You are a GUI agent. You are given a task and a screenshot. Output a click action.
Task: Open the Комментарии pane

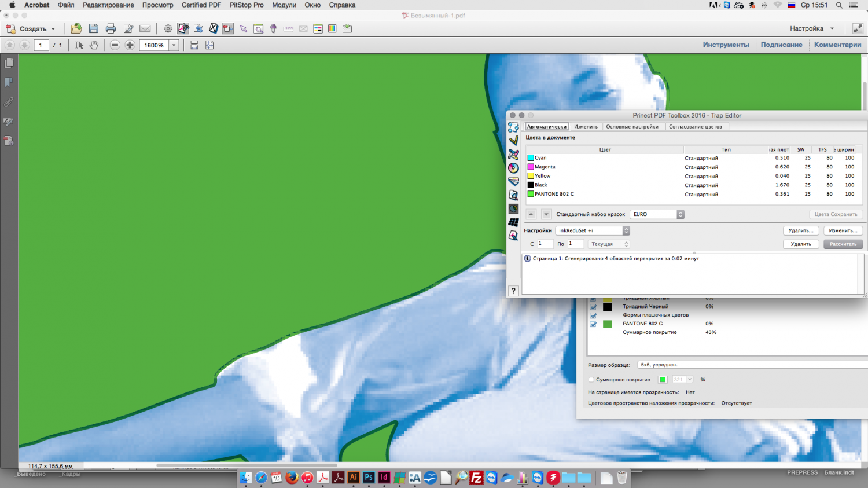(x=837, y=45)
